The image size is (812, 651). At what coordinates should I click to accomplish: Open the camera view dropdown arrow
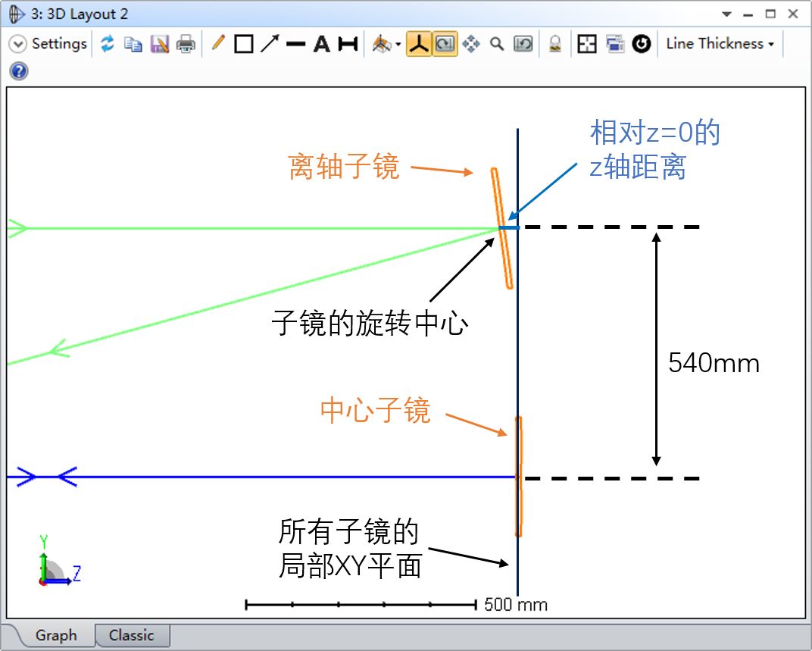pos(398,45)
